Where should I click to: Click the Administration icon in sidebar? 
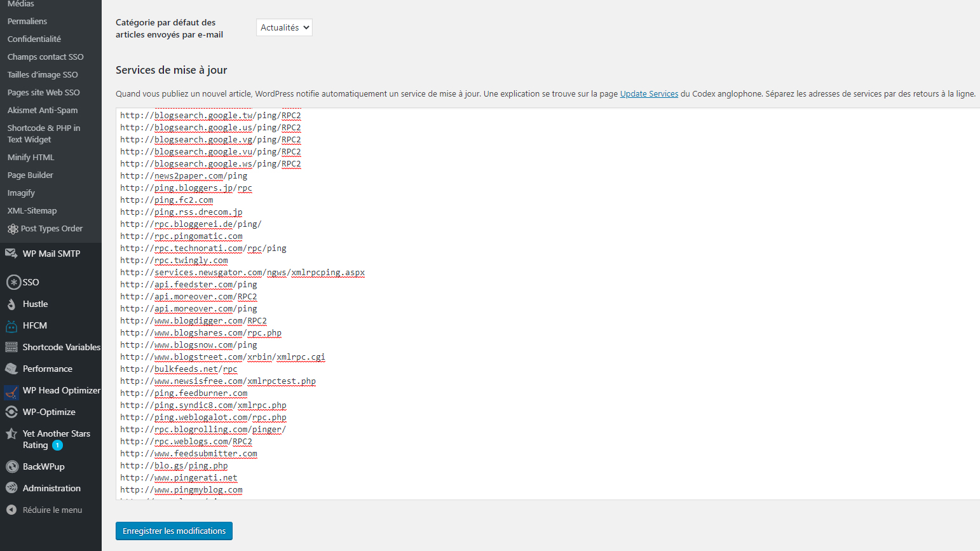click(x=11, y=488)
